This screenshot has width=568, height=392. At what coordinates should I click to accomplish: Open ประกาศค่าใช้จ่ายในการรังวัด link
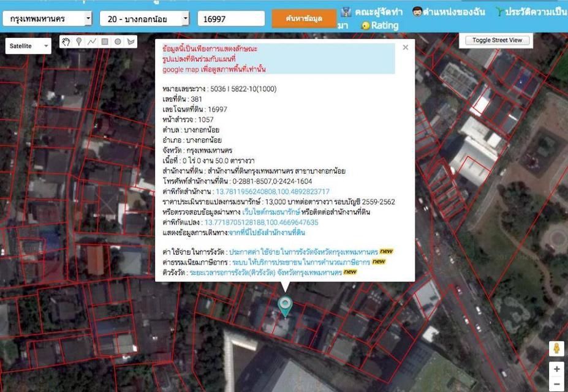303,252
